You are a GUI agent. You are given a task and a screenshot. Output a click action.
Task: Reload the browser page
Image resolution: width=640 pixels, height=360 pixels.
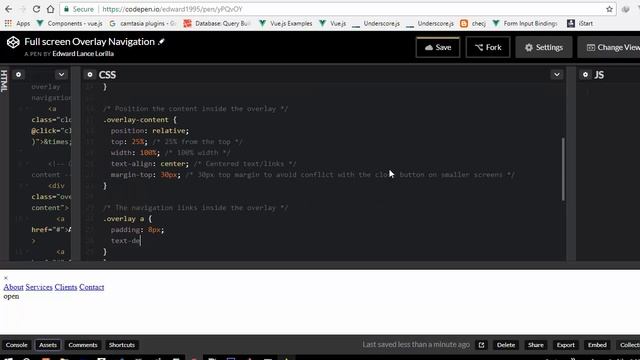(x=36, y=9)
